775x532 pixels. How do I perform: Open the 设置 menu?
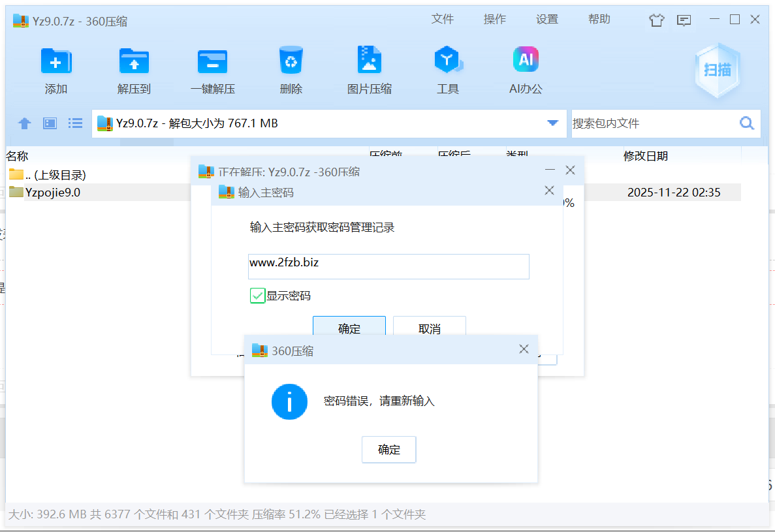[x=547, y=20]
